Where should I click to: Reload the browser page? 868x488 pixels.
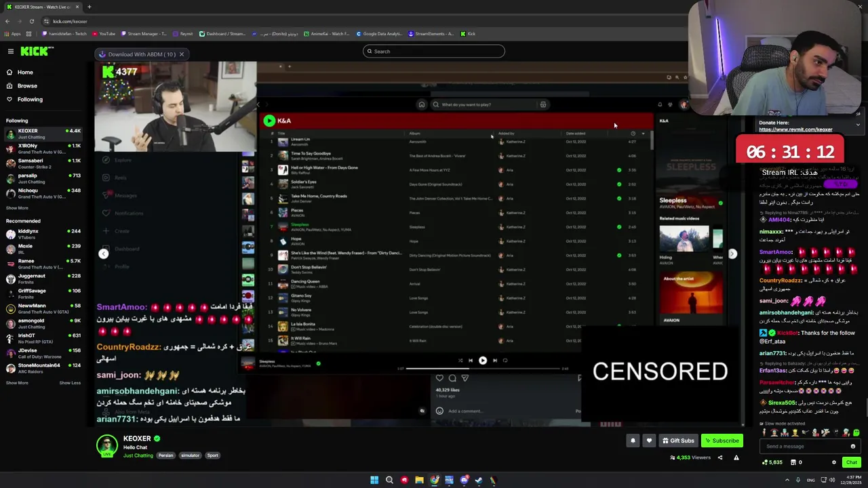31,21
